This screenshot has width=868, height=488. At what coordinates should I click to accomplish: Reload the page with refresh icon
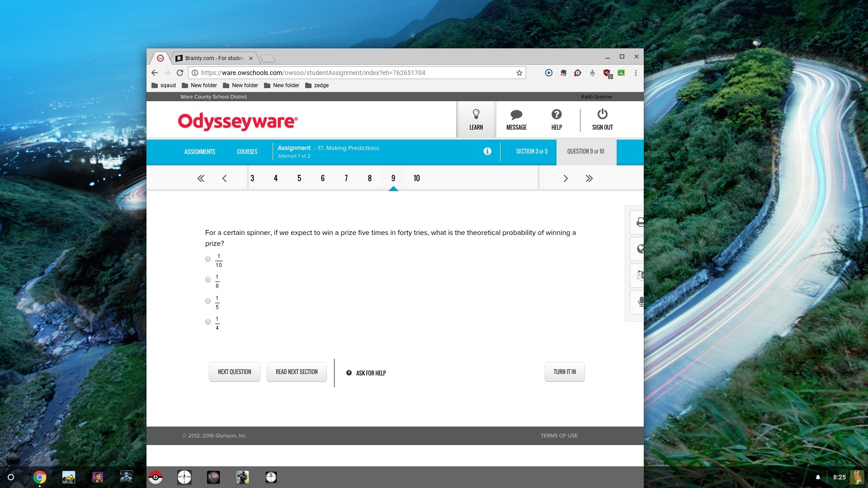tap(180, 73)
